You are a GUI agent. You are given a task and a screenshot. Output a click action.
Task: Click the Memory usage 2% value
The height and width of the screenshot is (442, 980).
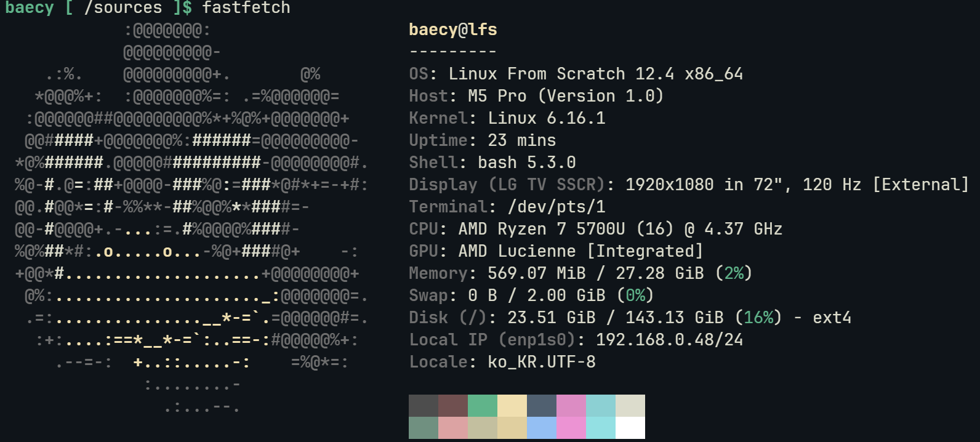734,273
